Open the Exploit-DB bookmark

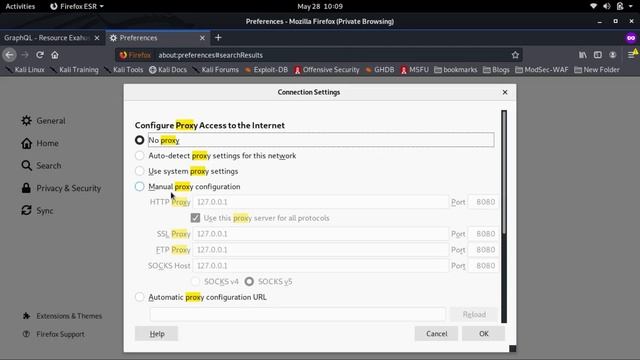tap(266, 70)
